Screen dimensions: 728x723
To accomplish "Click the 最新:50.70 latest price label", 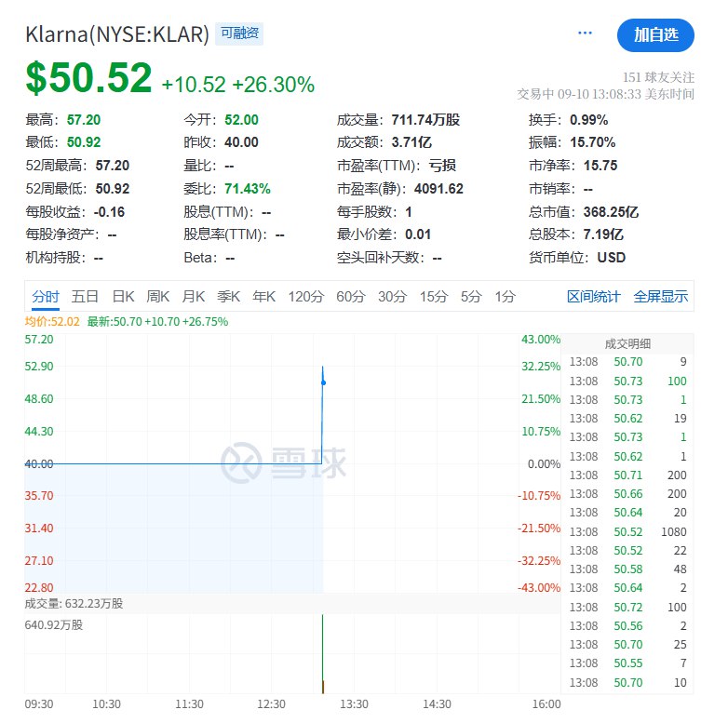I will [157, 322].
